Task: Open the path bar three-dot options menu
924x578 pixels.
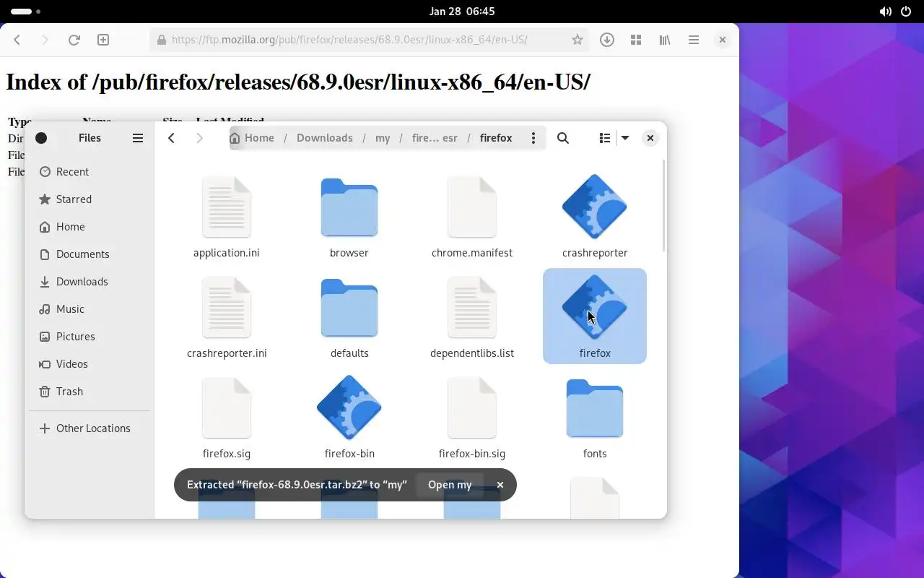Action: pos(533,138)
